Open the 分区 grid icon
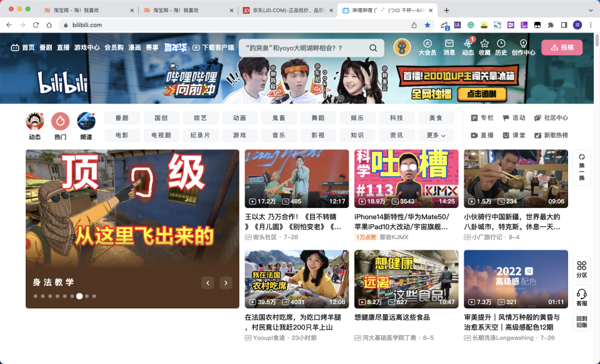Image resolution: width=600 pixels, height=364 pixels. pyautogui.click(x=582, y=269)
